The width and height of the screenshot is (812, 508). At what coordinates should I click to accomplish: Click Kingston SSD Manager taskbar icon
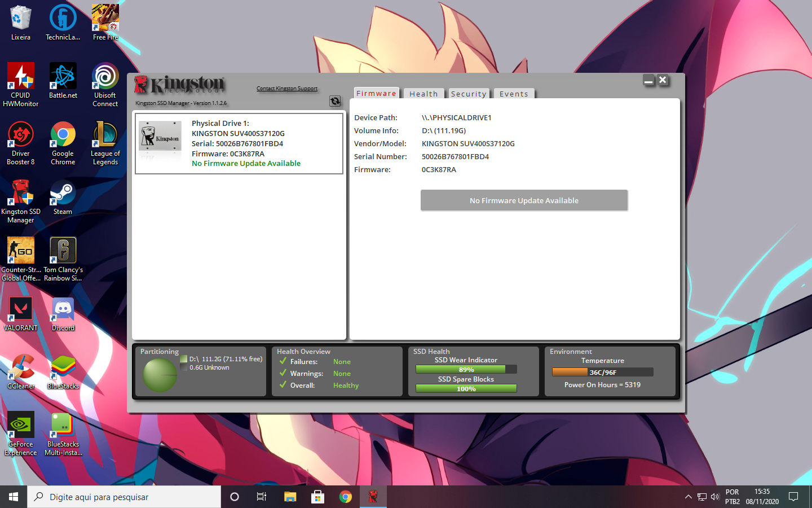(x=373, y=497)
